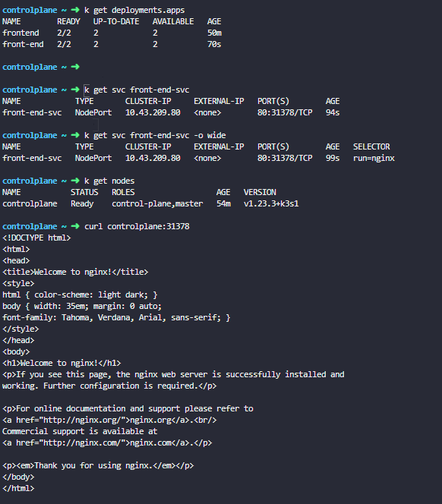Click the 'k get svc front-end-svc -o wide' command

point(155,136)
